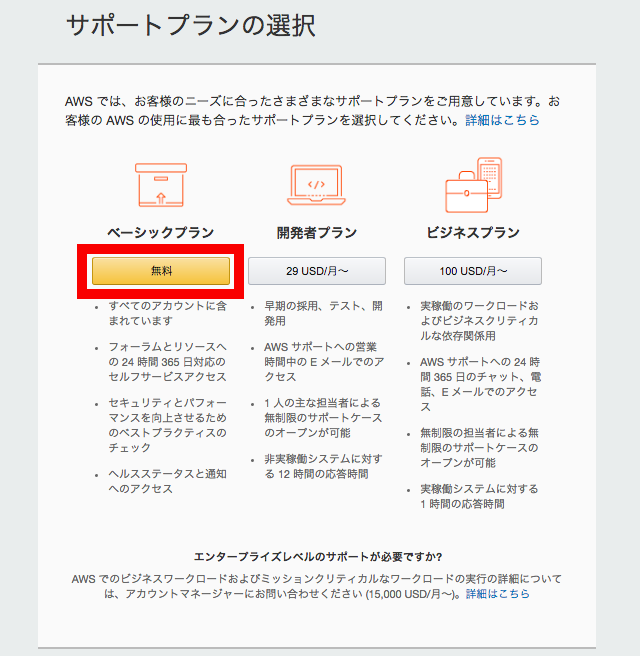Click the サポートプランの選択 page title

(x=191, y=26)
